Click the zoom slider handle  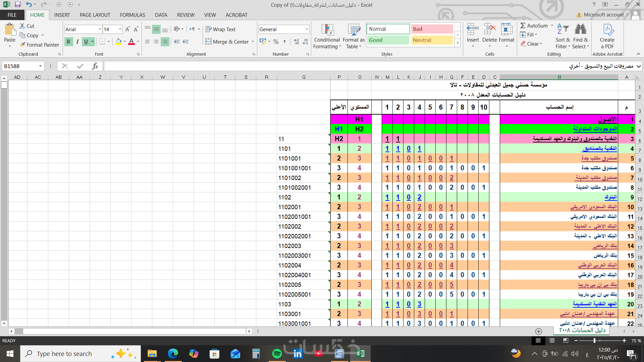pos(594,341)
